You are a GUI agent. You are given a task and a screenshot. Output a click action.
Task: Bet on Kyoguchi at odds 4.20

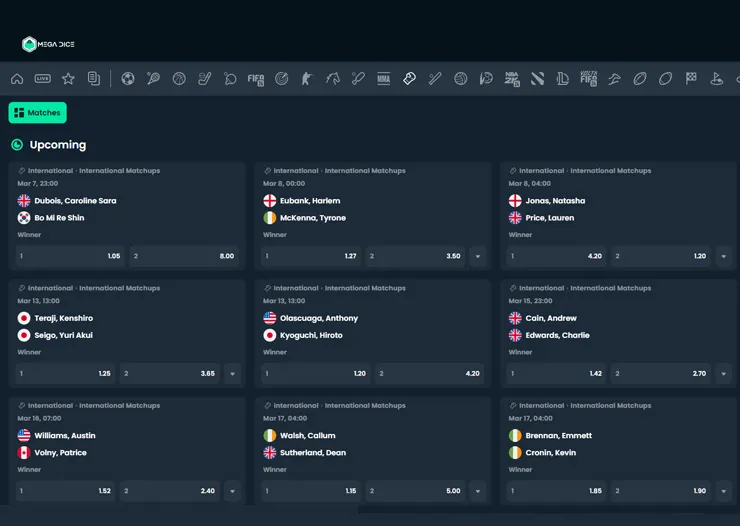click(x=430, y=374)
